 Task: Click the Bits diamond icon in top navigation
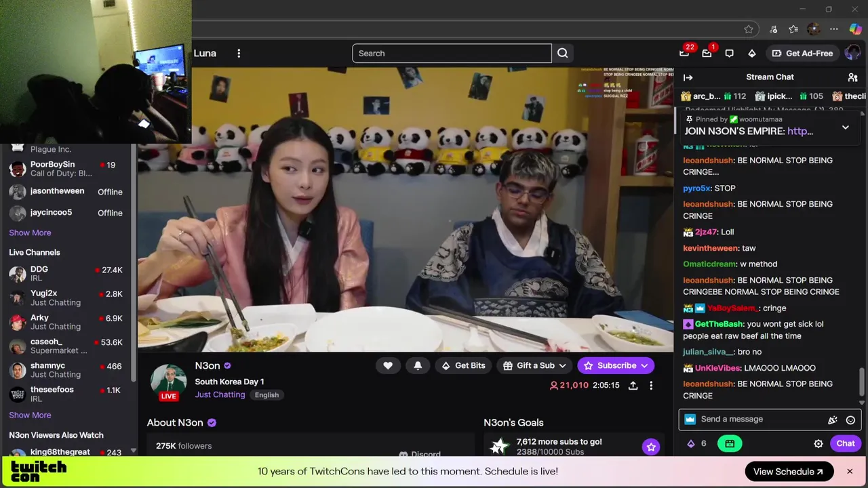pos(751,54)
